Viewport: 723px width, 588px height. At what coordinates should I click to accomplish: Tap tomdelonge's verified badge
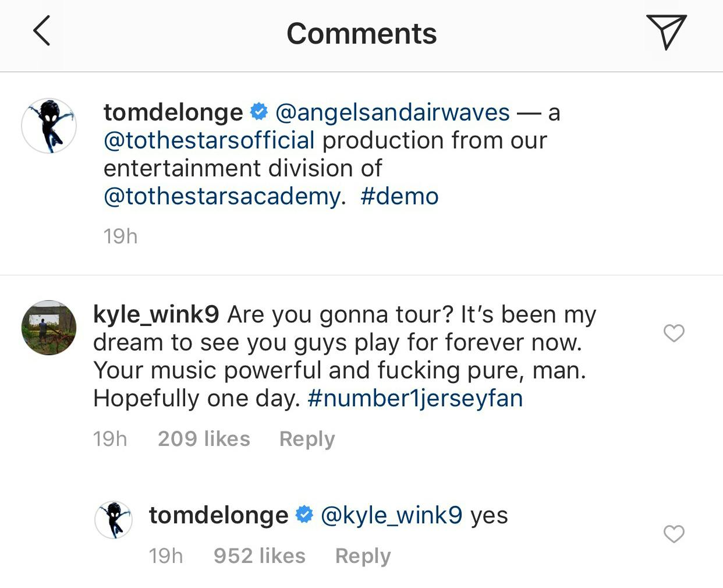[x=258, y=111]
